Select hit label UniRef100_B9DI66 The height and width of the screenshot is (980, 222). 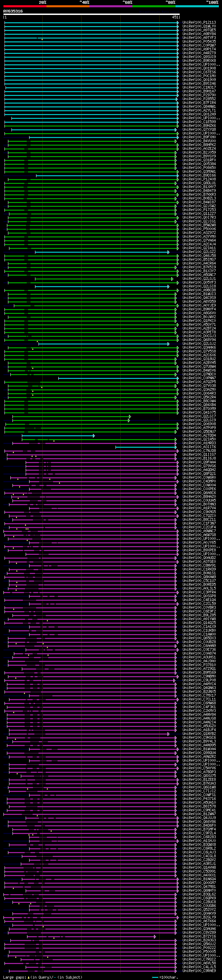click(x=199, y=175)
